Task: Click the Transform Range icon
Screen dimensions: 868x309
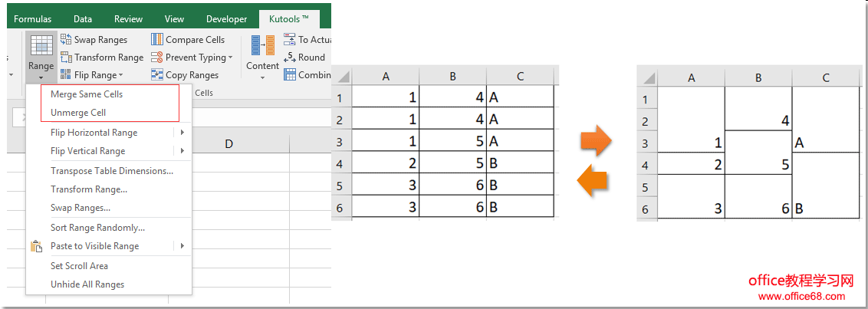Action: point(66,58)
